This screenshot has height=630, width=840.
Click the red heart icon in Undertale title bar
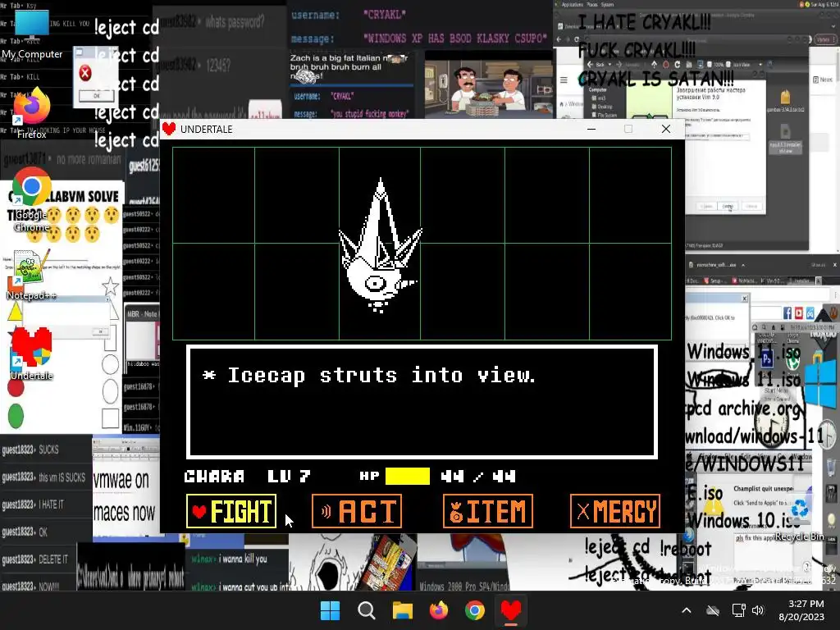click(x=169, y=129)
